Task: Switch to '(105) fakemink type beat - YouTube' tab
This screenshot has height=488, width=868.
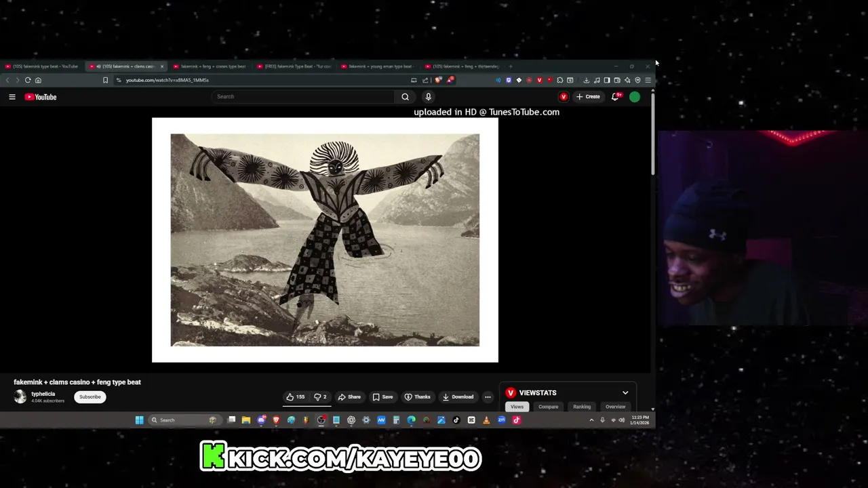Action: 42,66
